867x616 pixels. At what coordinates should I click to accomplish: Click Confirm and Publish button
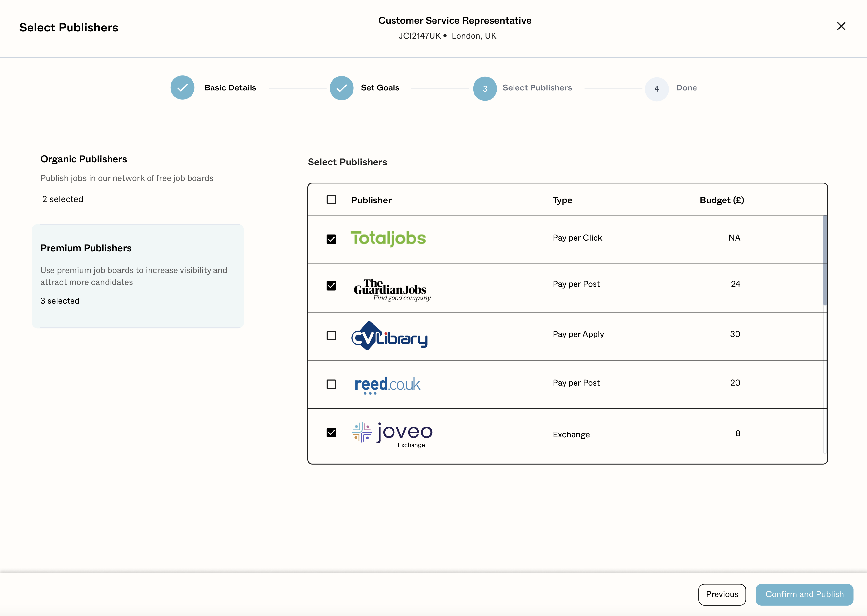(x=804, y=594)
